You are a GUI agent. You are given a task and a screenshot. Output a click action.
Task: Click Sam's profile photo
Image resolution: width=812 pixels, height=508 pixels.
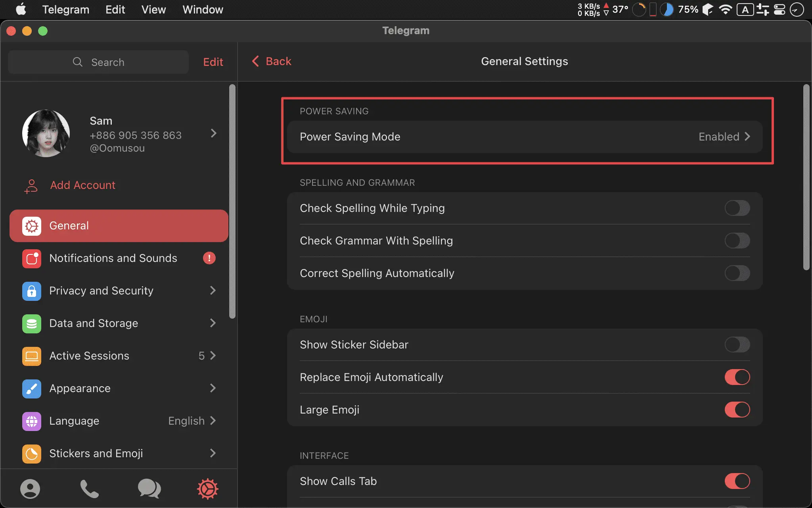pos(46,133)
